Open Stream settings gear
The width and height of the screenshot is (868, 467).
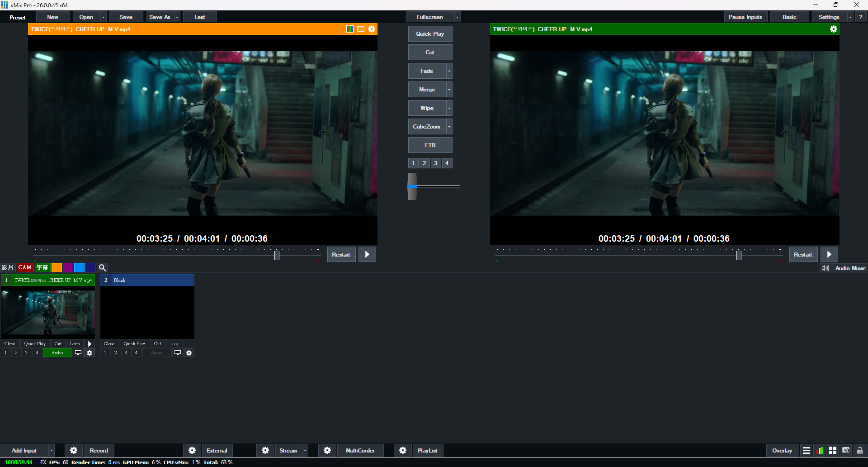click(265, 450)
